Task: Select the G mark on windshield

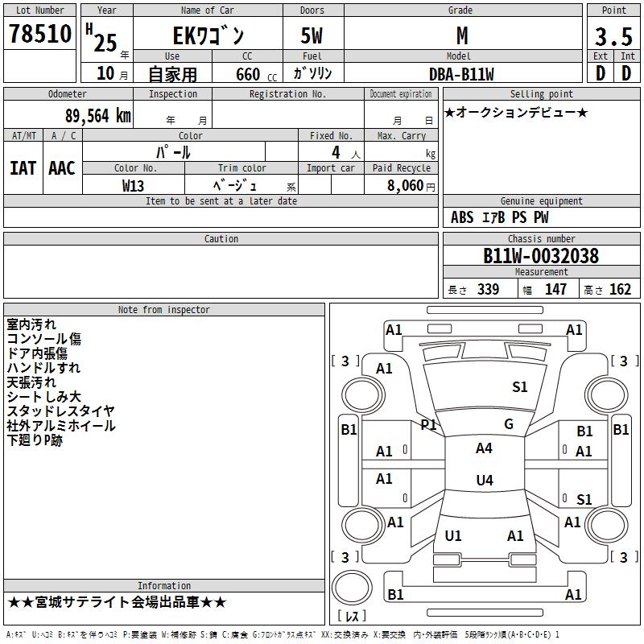Action: pyautogui.click(x=509, y=424)
